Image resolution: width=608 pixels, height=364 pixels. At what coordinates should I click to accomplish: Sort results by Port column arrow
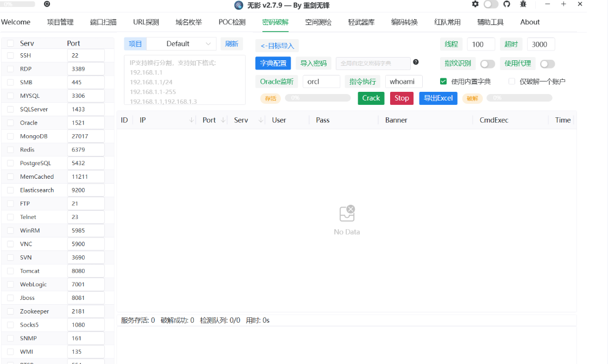click(x=223, y=120)
